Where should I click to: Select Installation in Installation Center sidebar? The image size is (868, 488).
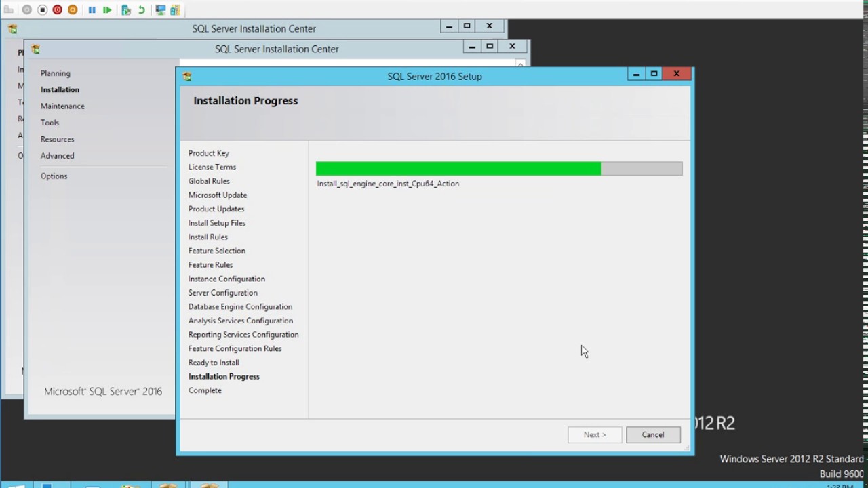point(60,89)
